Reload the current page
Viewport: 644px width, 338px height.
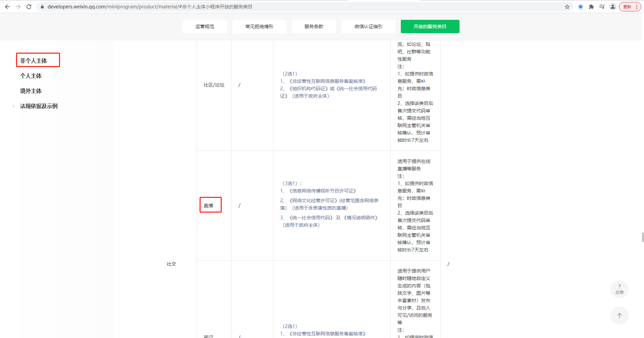click(x=29, y=7)
